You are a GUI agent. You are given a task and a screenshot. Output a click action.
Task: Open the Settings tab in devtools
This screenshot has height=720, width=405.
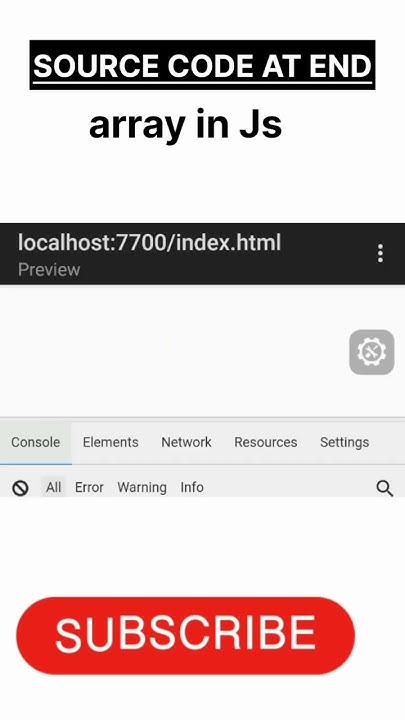[x=344, y=442]
